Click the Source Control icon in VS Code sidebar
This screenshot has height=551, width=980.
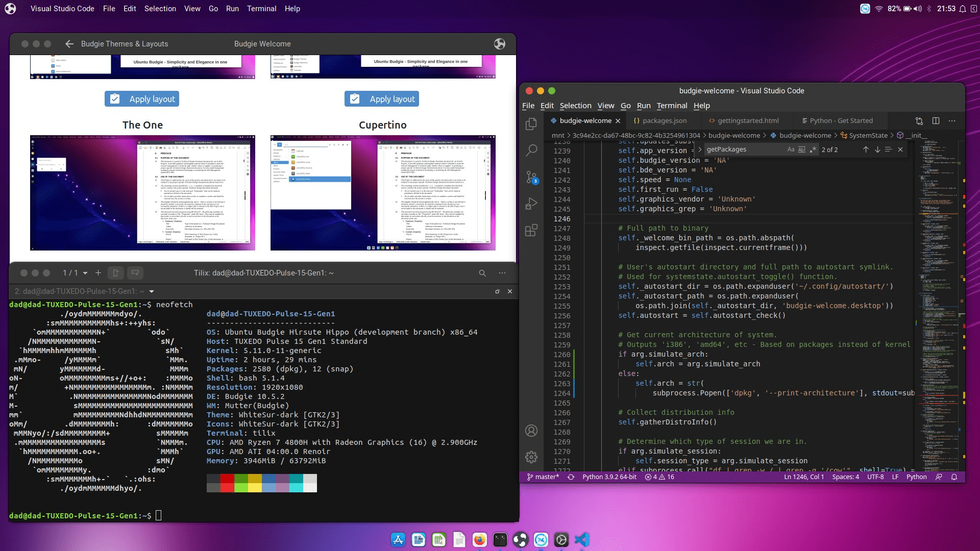pos(531,176)
